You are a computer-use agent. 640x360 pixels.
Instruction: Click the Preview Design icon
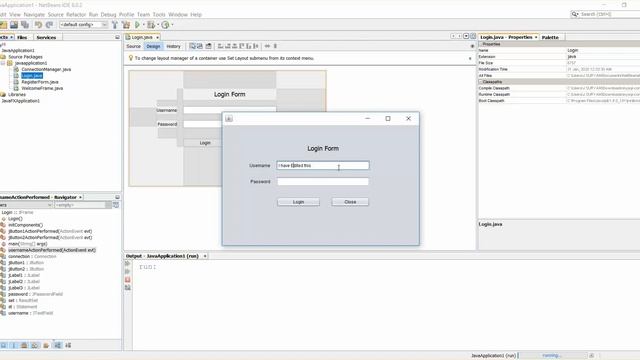click(x=209, y=46)
